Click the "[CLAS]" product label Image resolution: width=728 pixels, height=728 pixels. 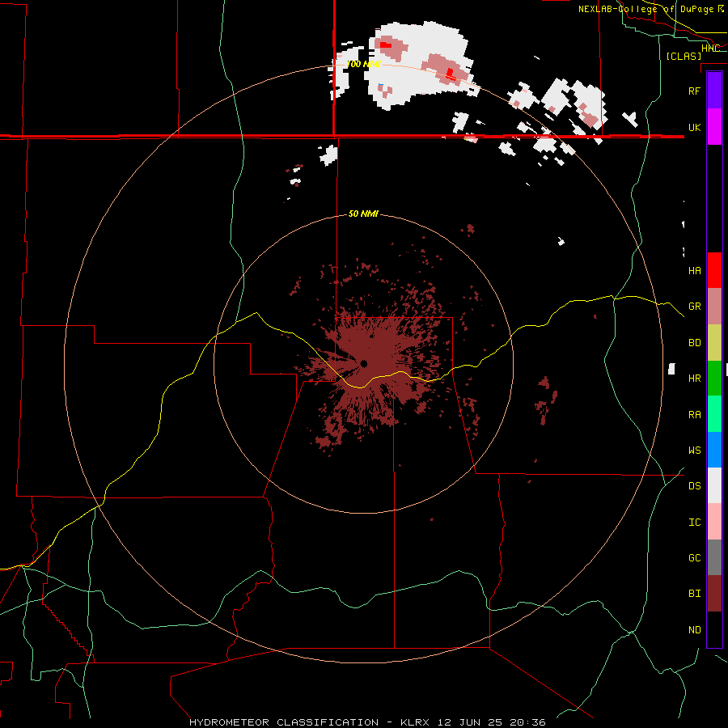[x=684, y=56]
